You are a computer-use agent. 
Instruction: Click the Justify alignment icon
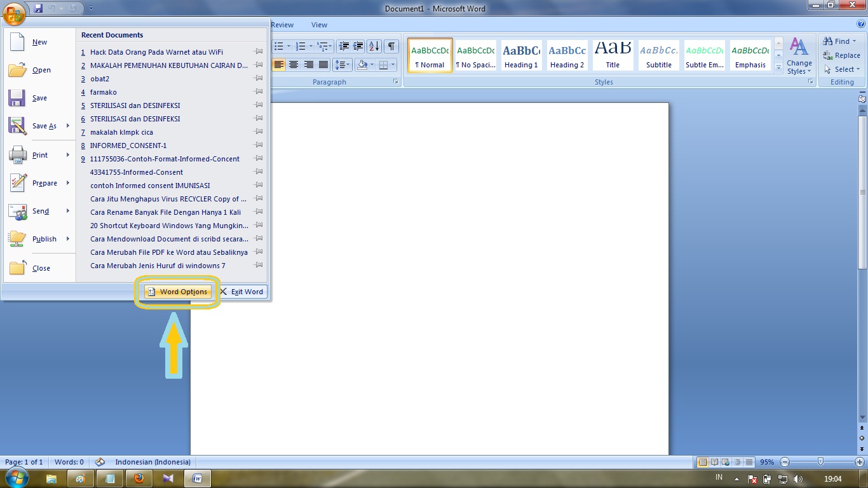click(x=323, y=65)
